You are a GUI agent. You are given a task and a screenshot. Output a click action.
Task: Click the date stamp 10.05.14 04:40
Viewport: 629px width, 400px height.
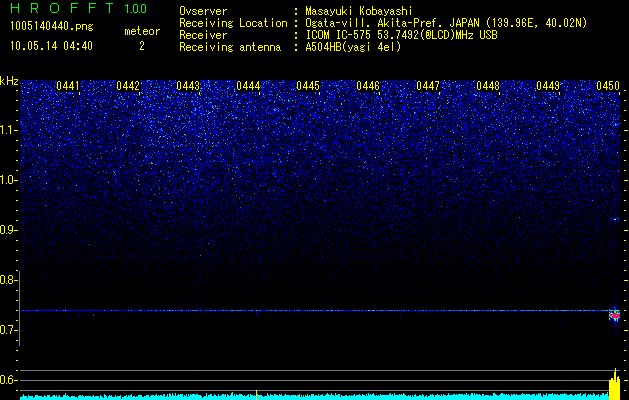tap(51, 46)
